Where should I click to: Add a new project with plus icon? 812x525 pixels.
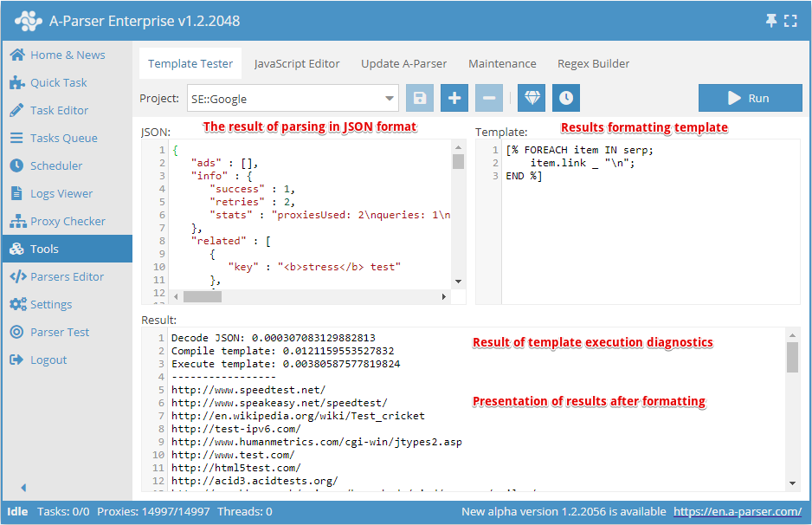pos(454,98)
